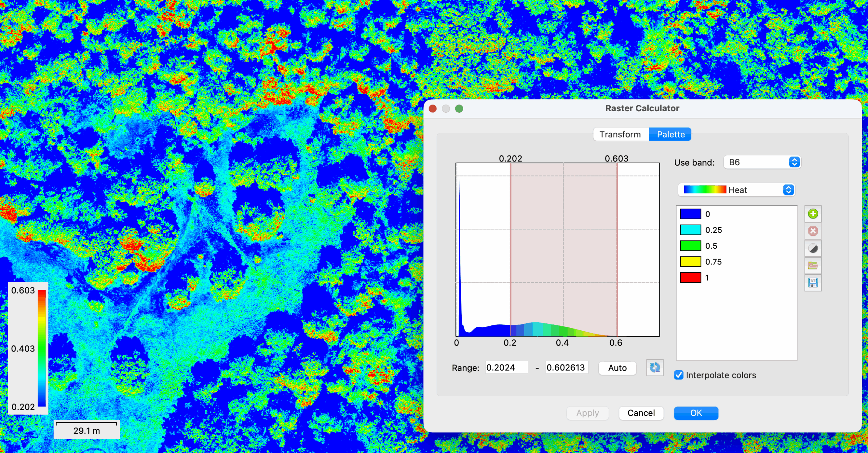Select the red color swatch for value 1

pyautogui.click(x=690, y=278)
